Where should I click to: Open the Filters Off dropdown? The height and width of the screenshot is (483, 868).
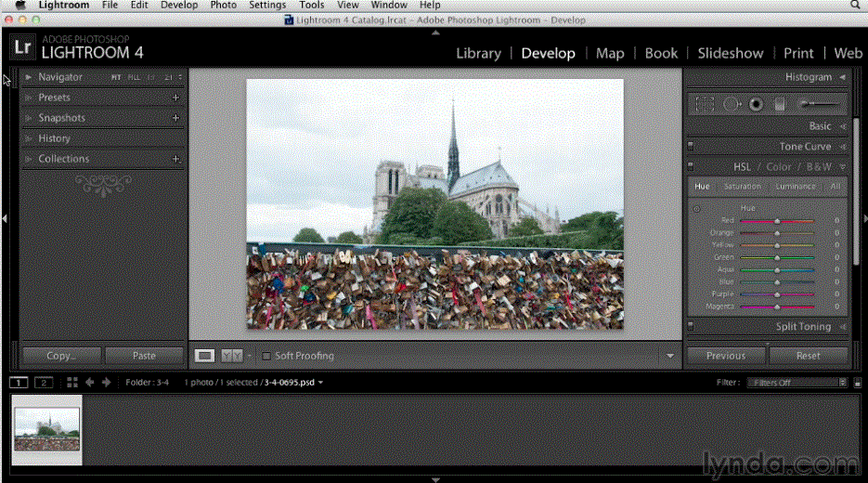click(797, 382)
